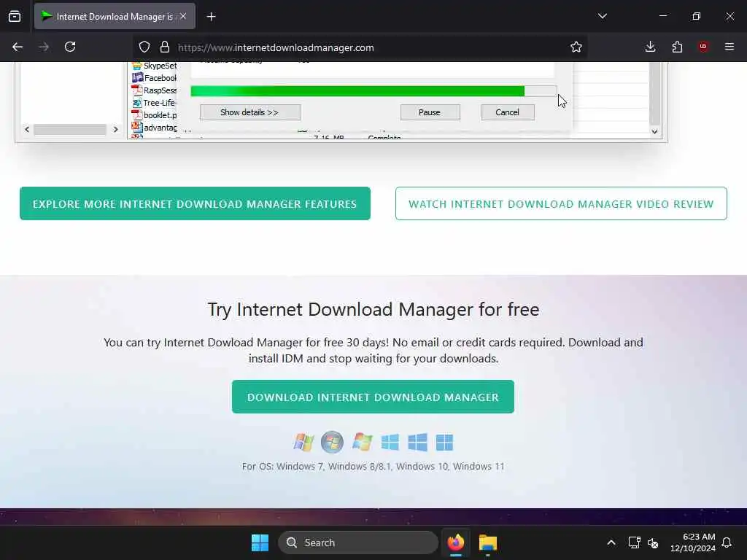Viewport: 747px width, 560px height.
Task: Expand the list all tabs chevron
Action: tap(602, 16)
